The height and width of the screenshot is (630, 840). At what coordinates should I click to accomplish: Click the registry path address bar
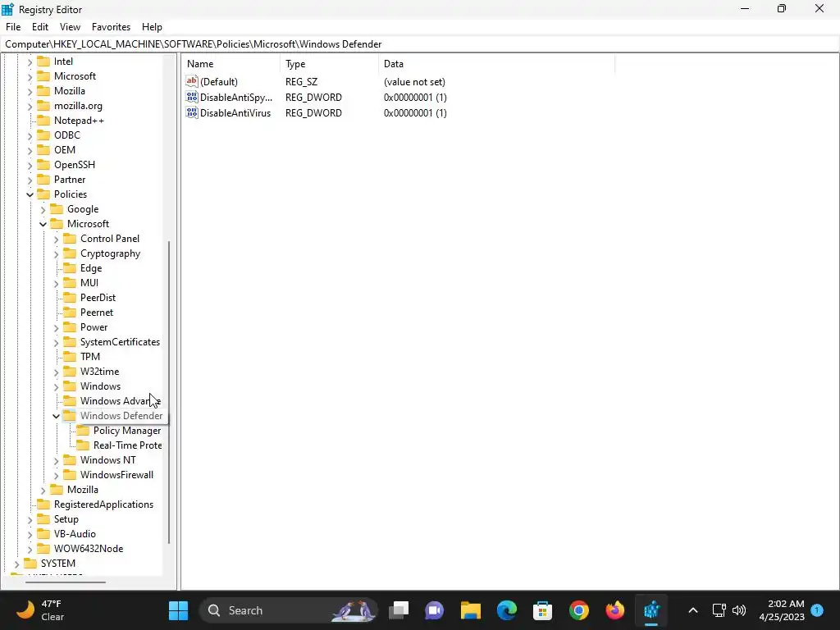[420, 44]
